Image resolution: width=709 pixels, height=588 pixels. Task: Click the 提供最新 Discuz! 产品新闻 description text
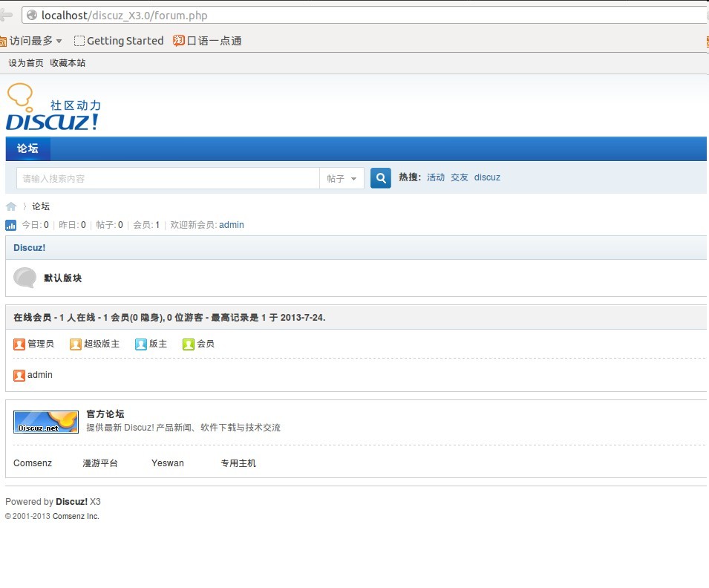183,428
